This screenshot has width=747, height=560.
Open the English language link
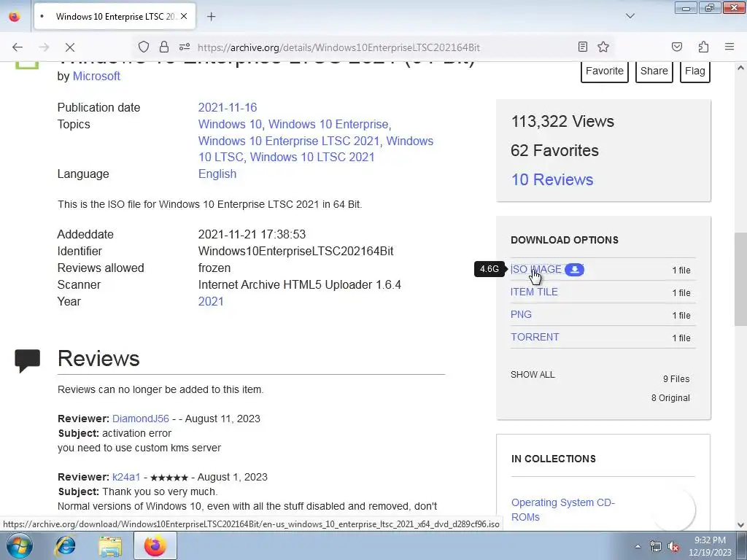pyautogui.click(x=217, y=174)
